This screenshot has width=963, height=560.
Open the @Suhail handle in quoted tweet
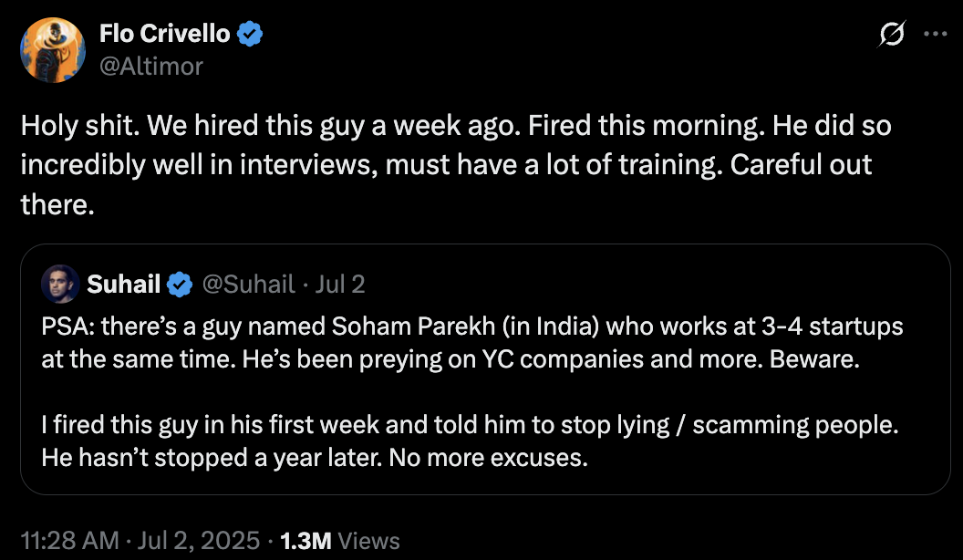(x=247, y=285)
